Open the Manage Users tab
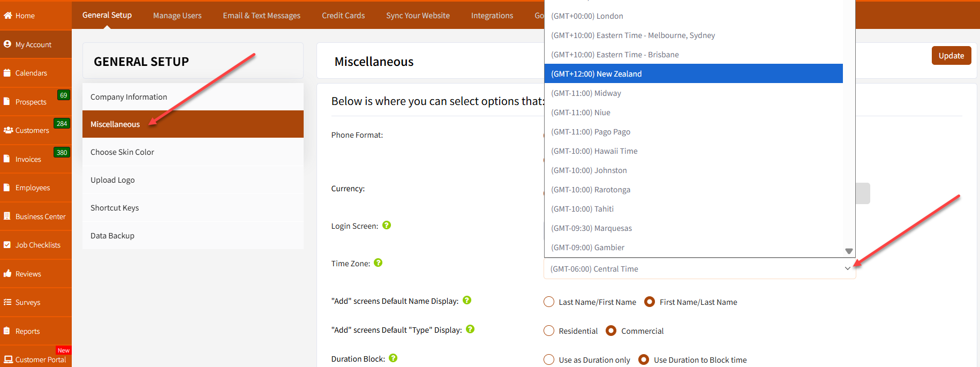The height and width of the screenshot is (367, 980). coord(177,16)
